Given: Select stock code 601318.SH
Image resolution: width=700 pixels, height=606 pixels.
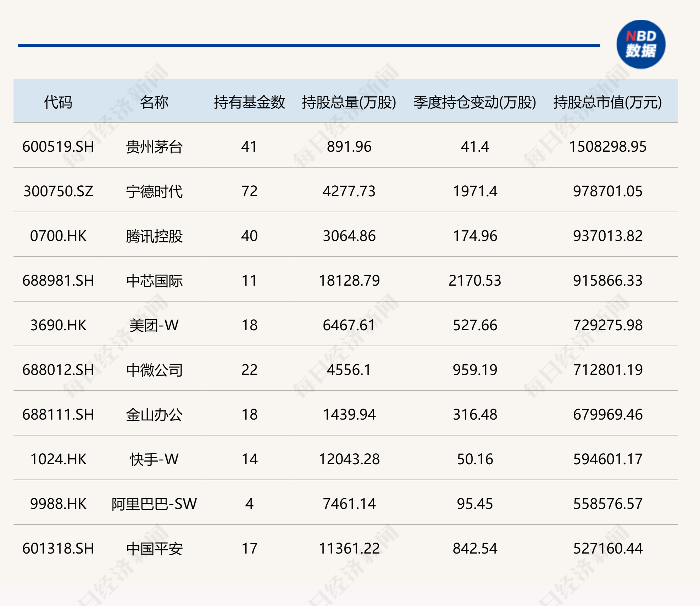Looking at the screenshot, I should click(58, 549).
